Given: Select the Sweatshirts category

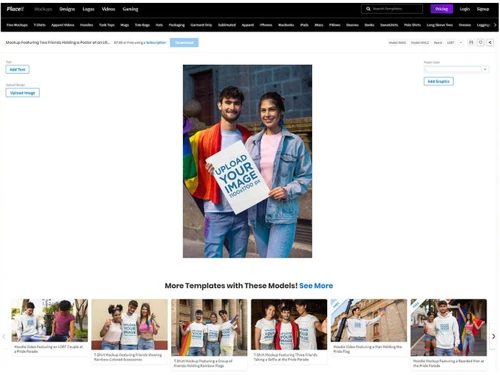Looking at the screenshot, I should pos(389,25).
